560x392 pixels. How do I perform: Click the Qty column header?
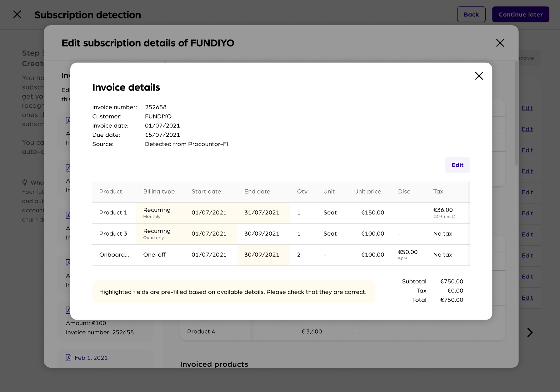pyautogui.click(x=302, y=192)
